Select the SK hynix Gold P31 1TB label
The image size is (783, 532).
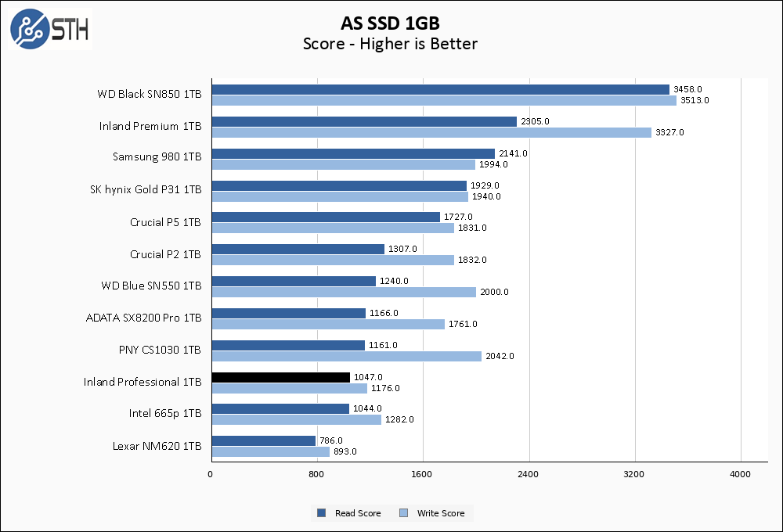pos(146,189)
